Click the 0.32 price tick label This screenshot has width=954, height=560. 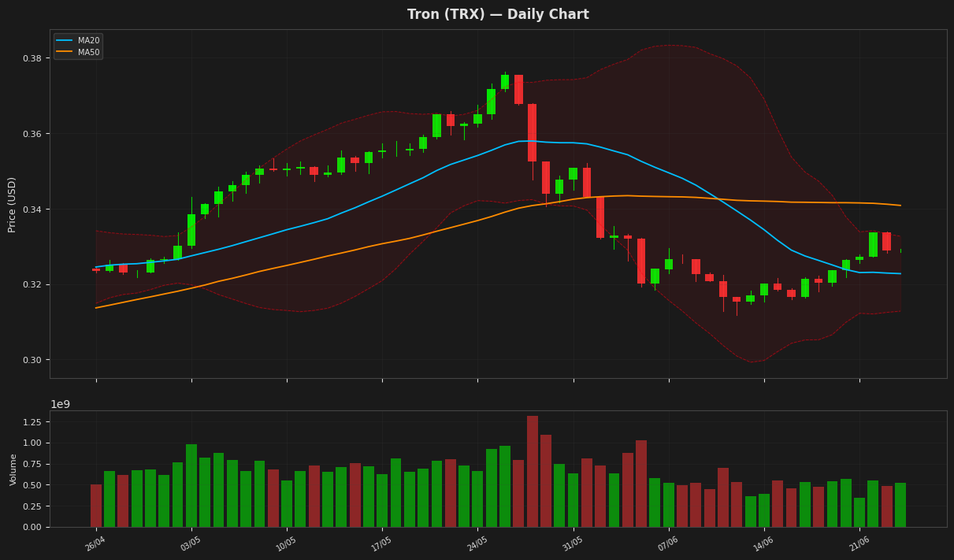[x=33, y=284]
